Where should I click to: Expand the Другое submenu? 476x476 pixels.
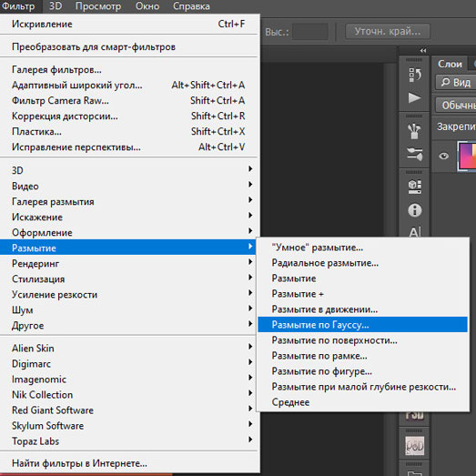click(x=128, y=325)
